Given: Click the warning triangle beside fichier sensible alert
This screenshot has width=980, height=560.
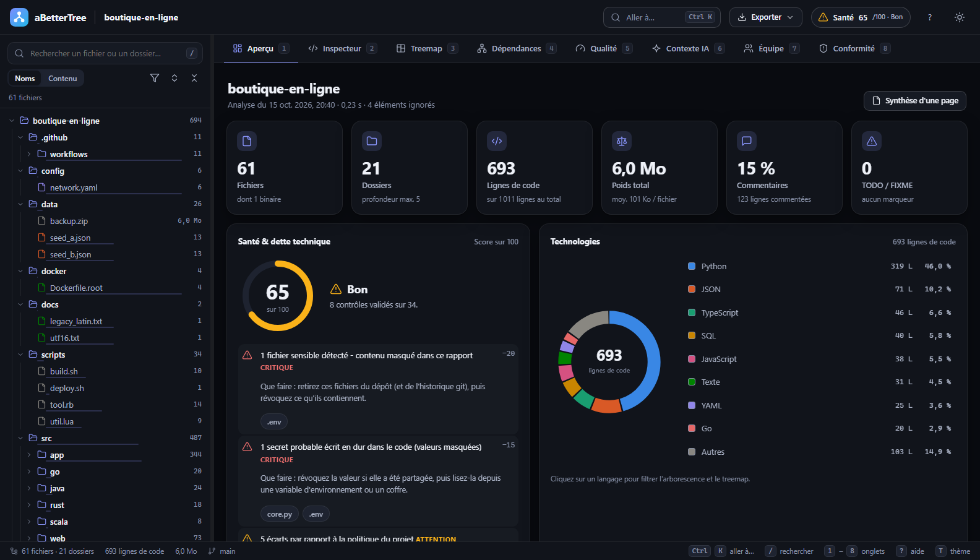Looking at the screenshot, I should pos(247,355).
